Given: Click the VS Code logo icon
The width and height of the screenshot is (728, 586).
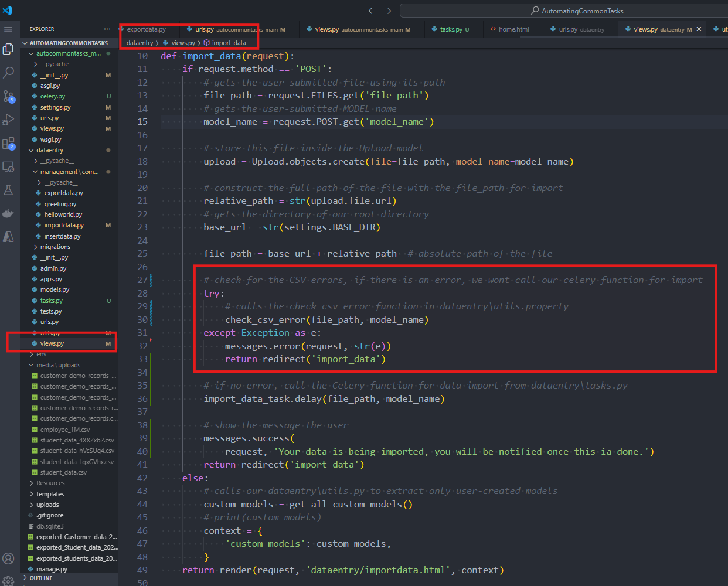Looking at the screenshot, I should pos(8,11).
